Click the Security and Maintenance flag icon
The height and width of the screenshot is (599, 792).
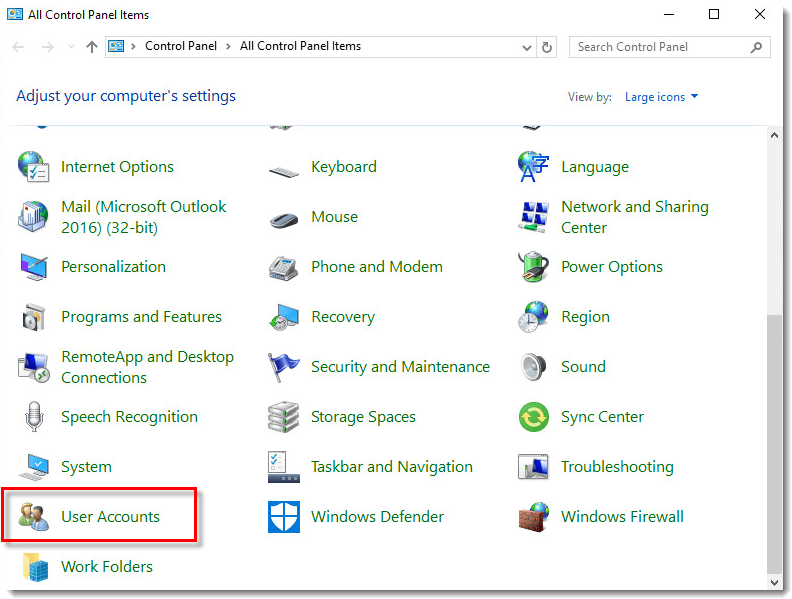point(284,367)
